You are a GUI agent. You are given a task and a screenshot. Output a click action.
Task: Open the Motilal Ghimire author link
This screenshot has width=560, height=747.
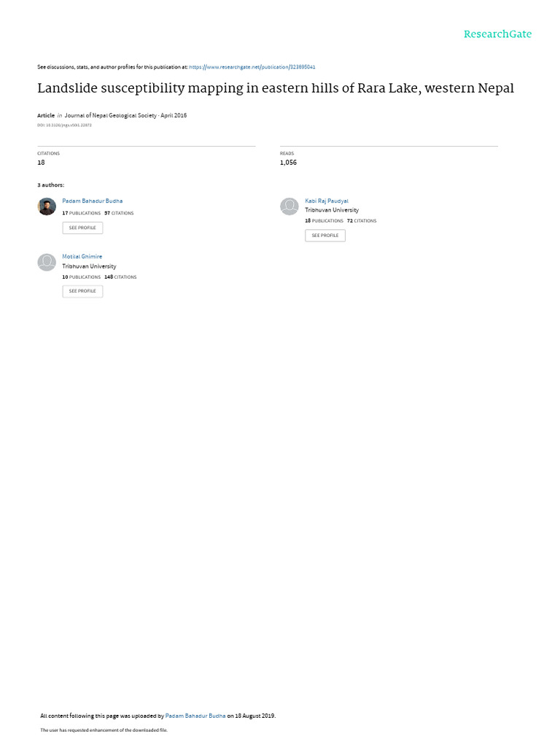[82, 256]
